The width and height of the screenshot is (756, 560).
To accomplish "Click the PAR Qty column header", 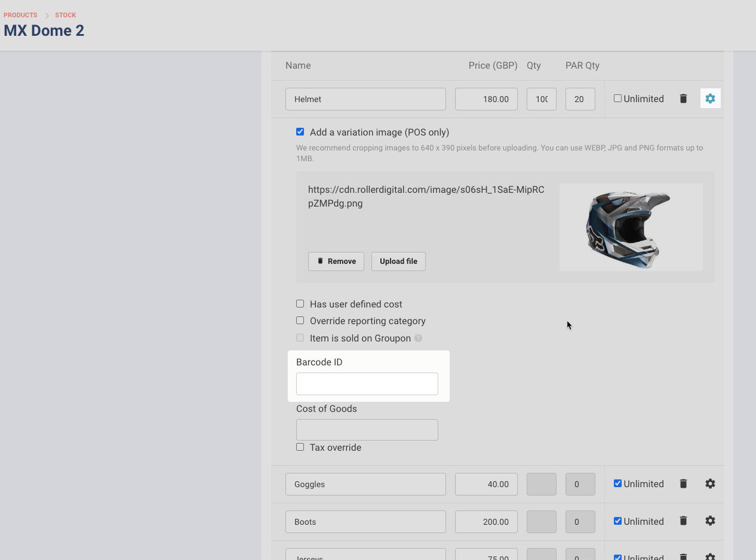I will (x=582, y=66).
